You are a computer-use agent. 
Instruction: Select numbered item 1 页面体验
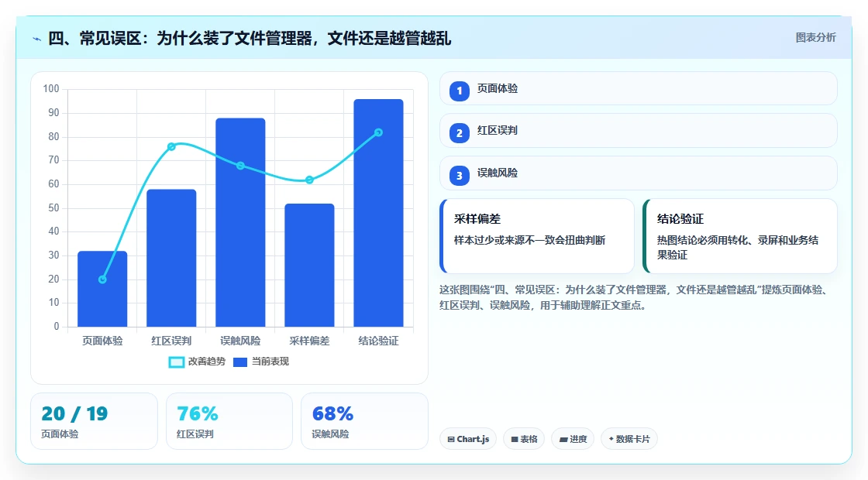(x=639, y=88)
